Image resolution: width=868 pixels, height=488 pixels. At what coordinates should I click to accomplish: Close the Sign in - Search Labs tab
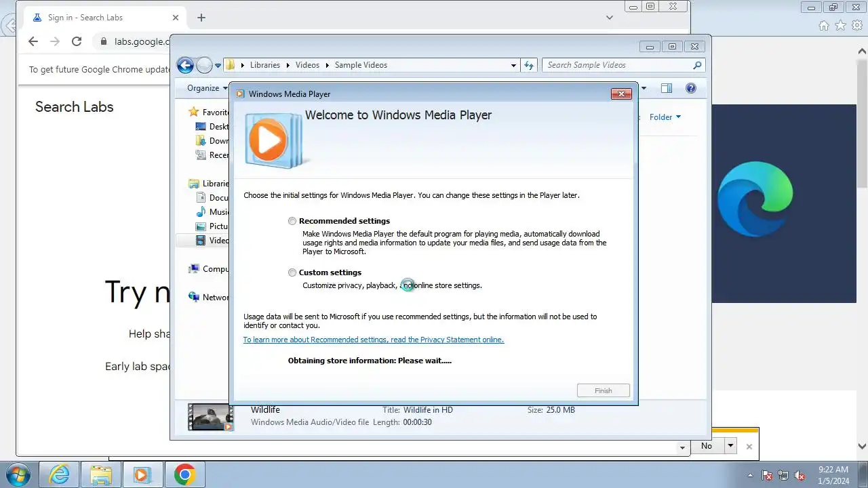point(176,18)
